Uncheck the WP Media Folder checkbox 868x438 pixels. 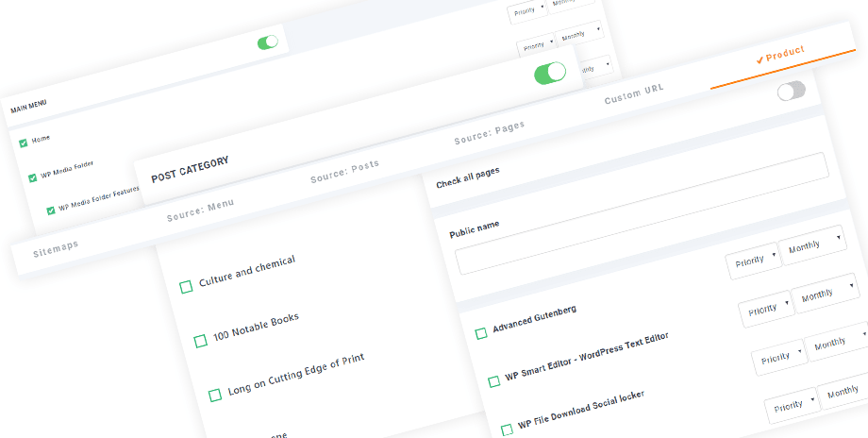coord(33,177)
